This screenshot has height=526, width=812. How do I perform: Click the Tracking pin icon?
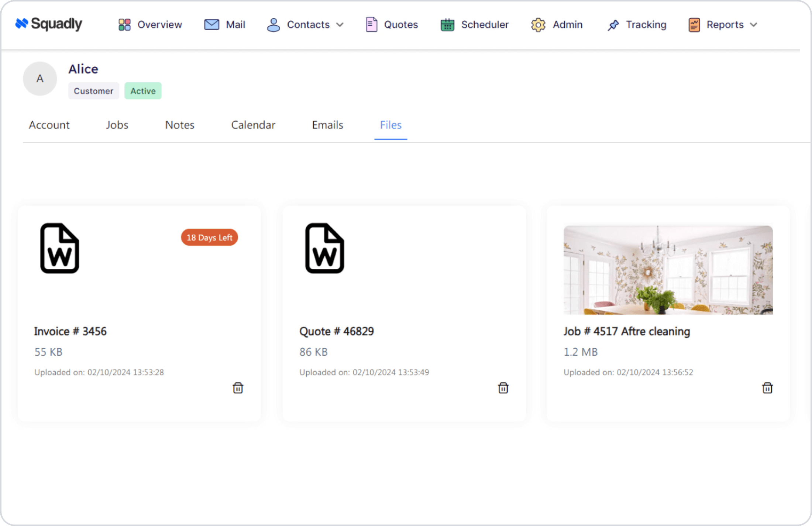click(x=613, y=25)
